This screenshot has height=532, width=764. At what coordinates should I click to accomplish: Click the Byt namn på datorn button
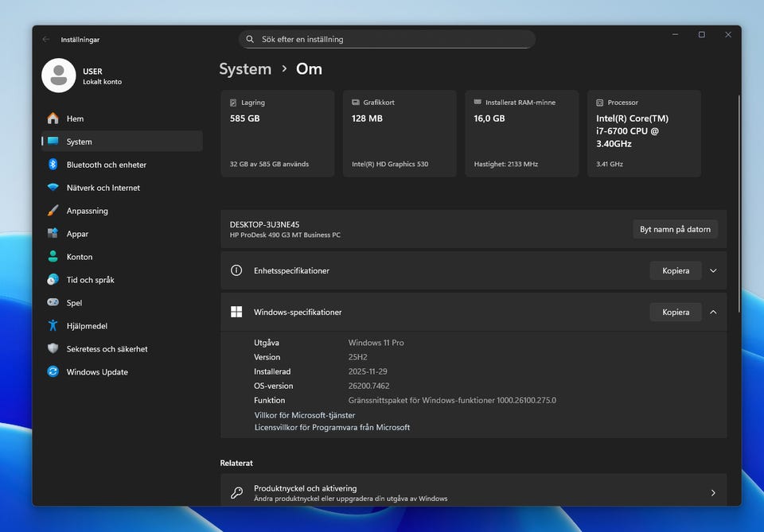(675, 230)
